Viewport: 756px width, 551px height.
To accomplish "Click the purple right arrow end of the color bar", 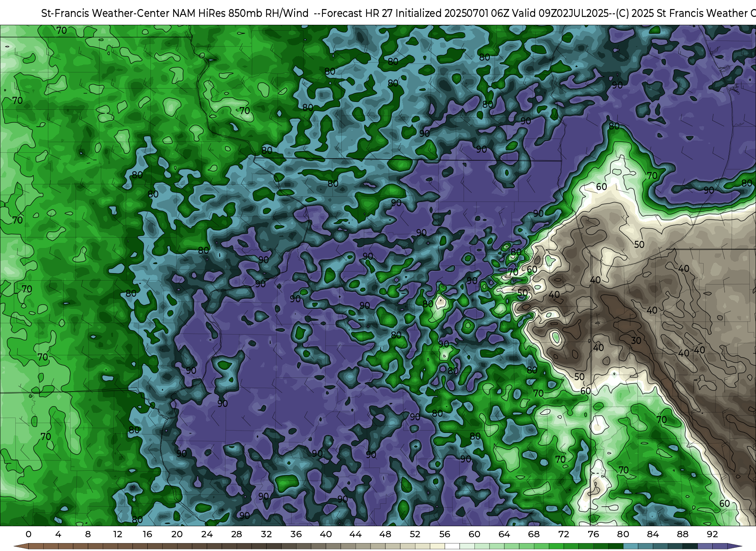I will [735, 546].
